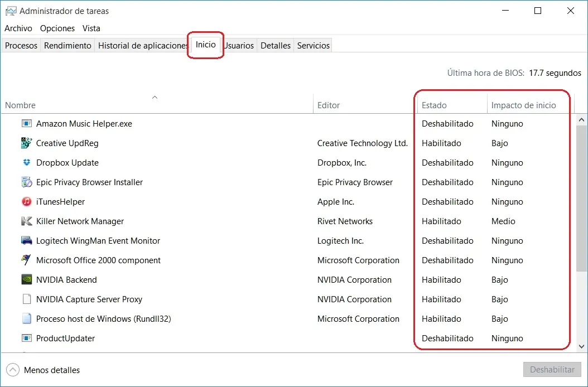
Task: Click the Amazon Music Helper.exe icon
Action: (27, 123)
